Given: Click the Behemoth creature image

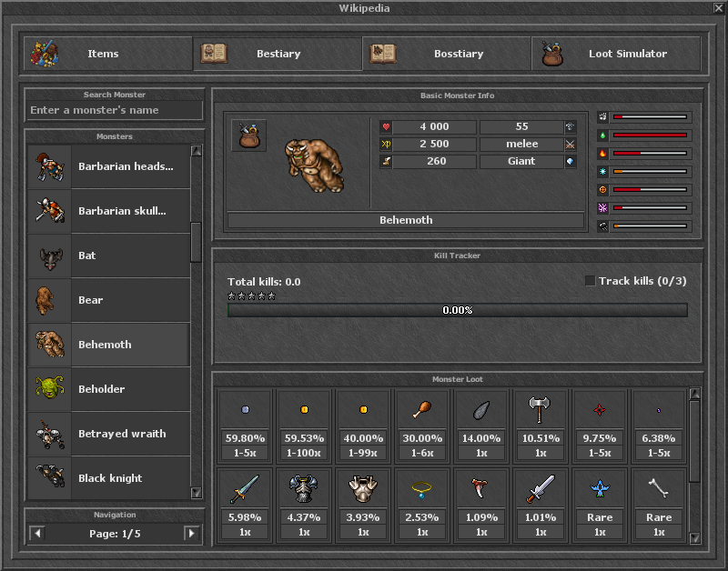Looking at the screenshot, I should [314, 165].
